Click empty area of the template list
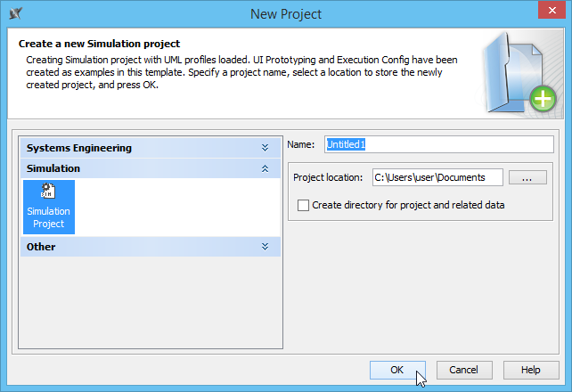This screenshot has height=392, width=572. [150, 303]
